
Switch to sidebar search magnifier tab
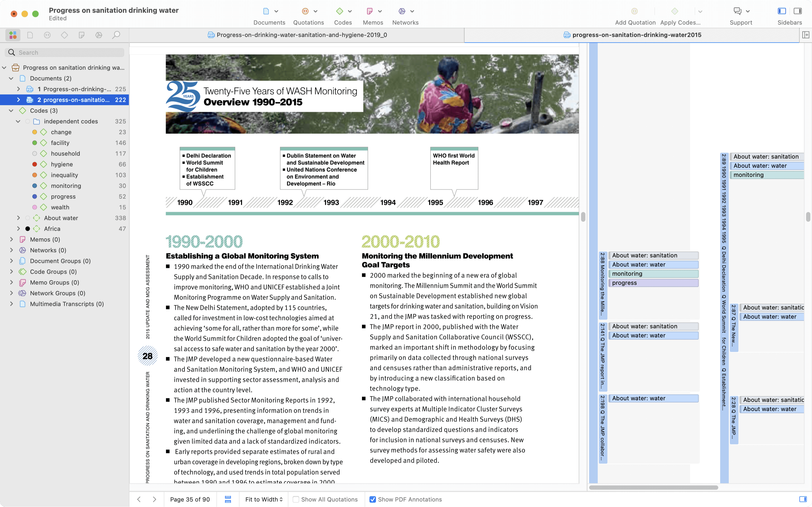116,35
